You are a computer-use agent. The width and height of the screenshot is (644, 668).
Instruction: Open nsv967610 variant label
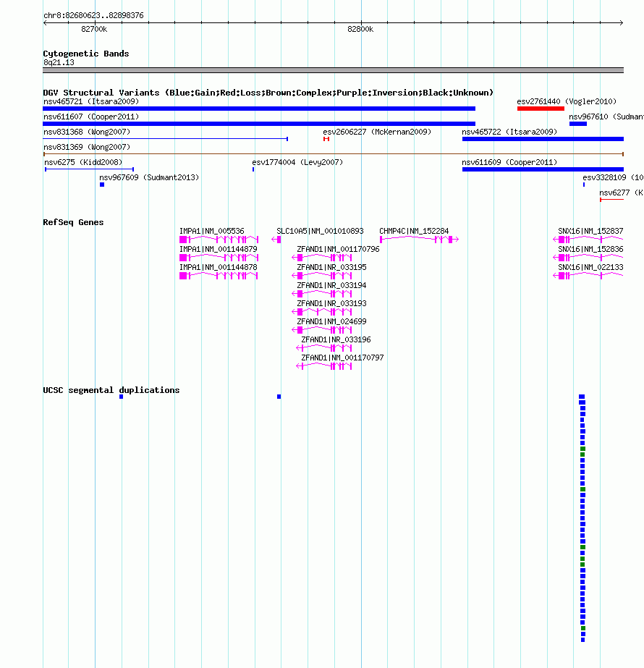pos(606,117)
